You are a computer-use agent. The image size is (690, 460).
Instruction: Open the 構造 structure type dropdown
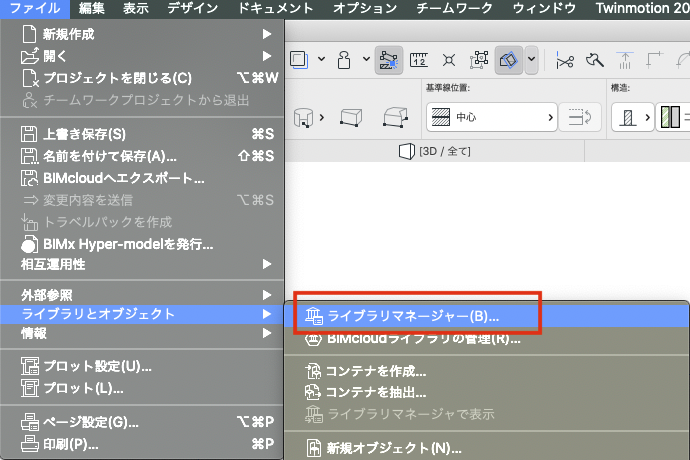633,117
